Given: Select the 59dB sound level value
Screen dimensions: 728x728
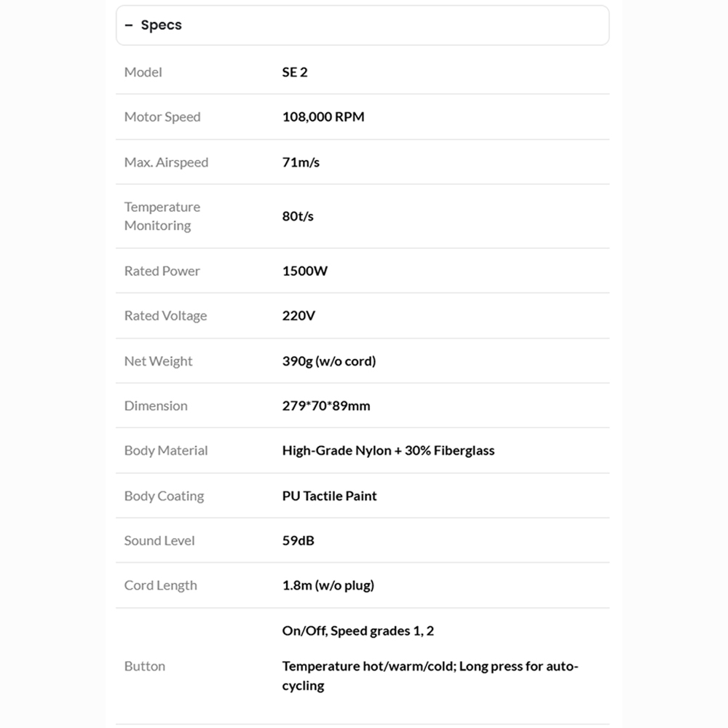Looking at the screenshot, I should 298,541.
